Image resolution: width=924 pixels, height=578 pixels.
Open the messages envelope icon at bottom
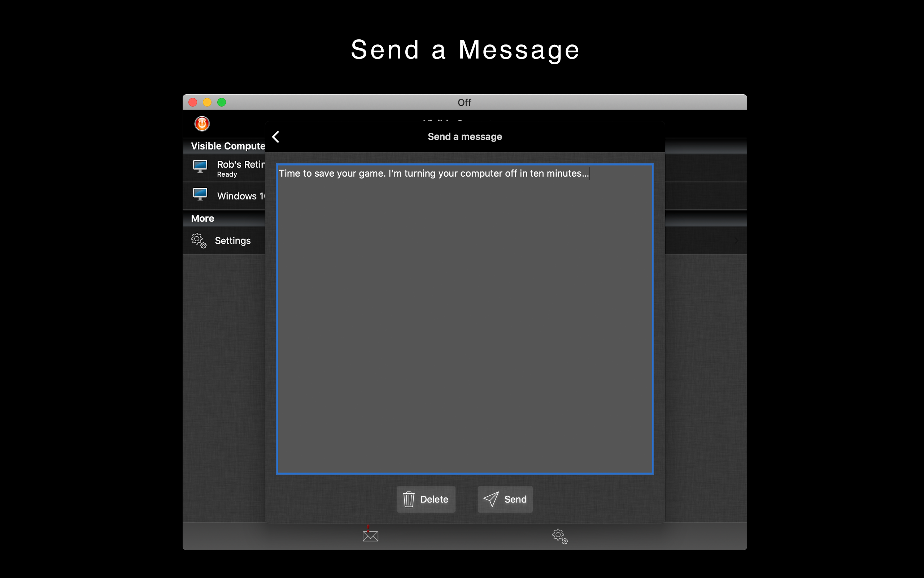370,534
